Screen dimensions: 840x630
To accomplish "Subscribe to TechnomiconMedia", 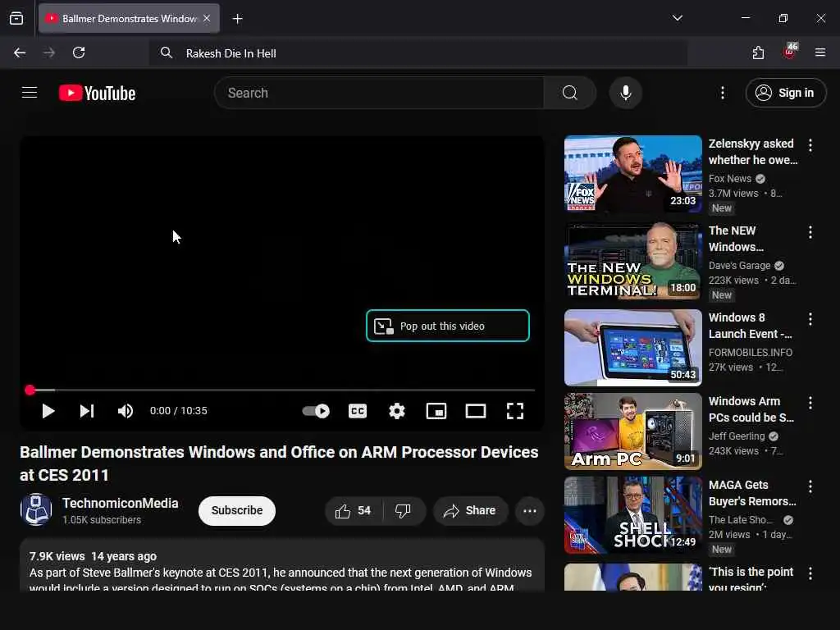I will (x=237, y=510).
